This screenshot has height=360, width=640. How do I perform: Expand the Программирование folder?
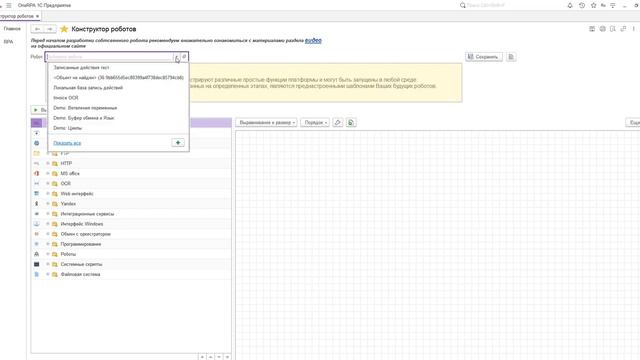point(48,244)
